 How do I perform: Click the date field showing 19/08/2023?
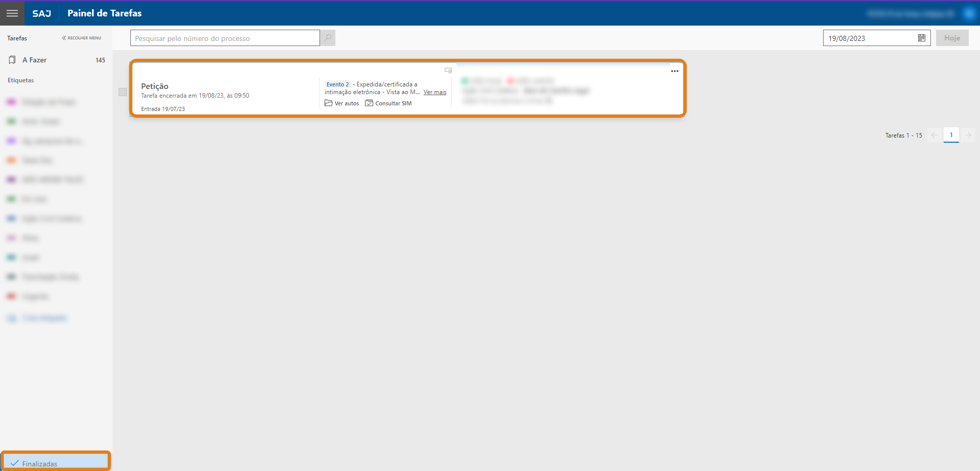(x=869, y=38)
